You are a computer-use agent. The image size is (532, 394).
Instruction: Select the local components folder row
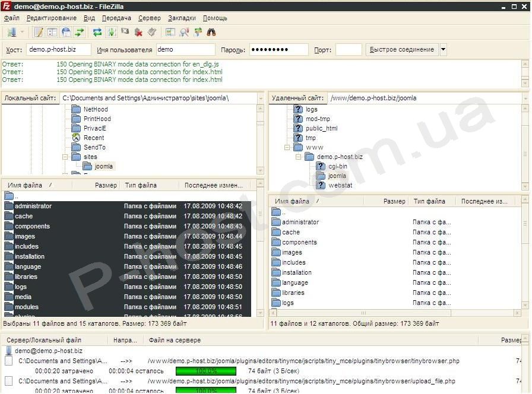coord(128,226)
